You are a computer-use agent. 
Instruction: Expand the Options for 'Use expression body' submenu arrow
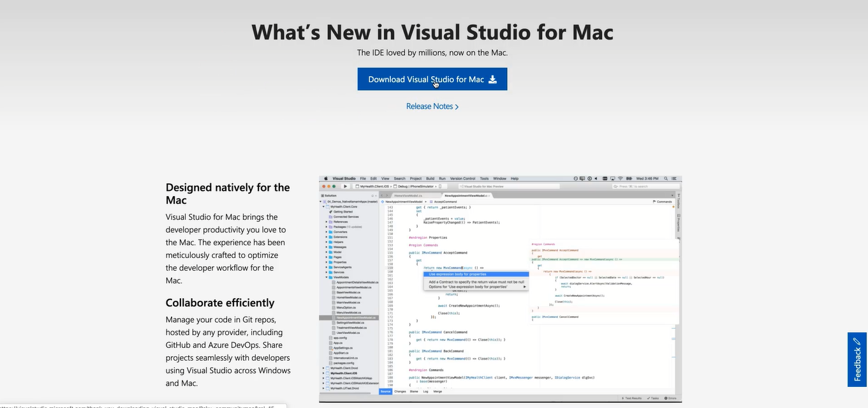(526, 287)
